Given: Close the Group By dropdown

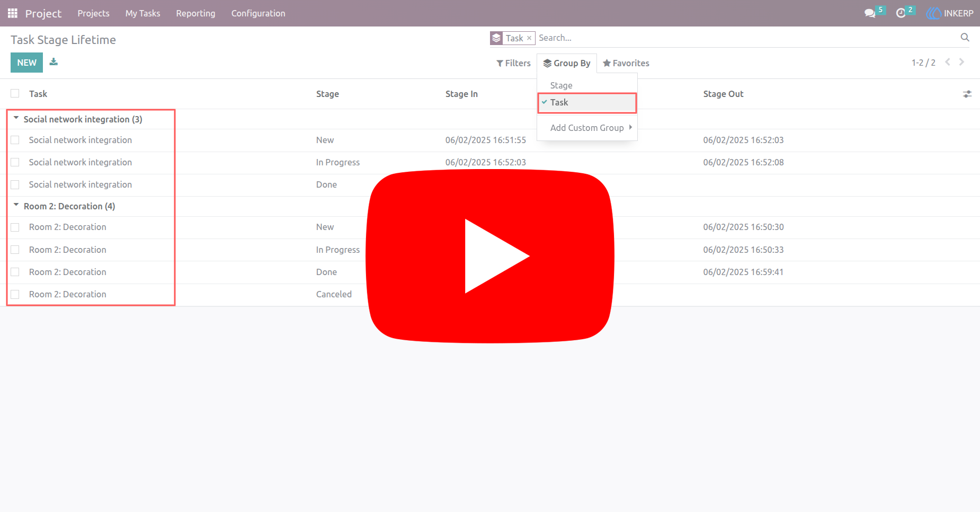Looking at the screenshot, I should tap(567, 63).
